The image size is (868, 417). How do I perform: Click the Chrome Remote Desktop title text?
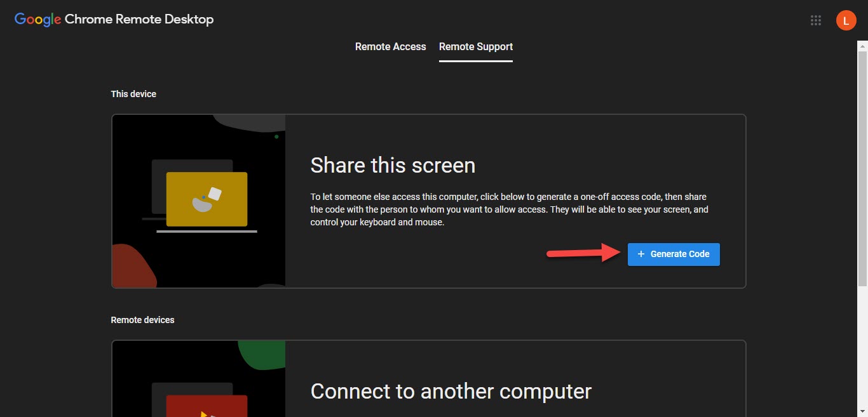[139, 20]
